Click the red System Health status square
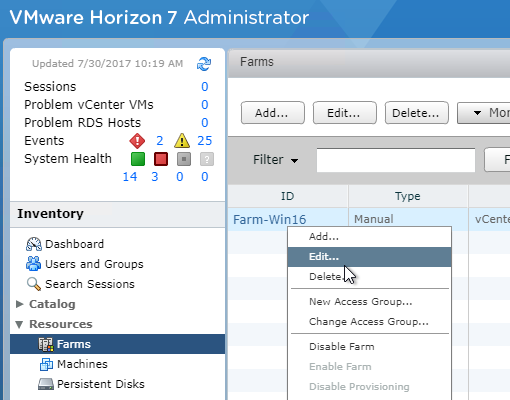 [x=161, y=159]
